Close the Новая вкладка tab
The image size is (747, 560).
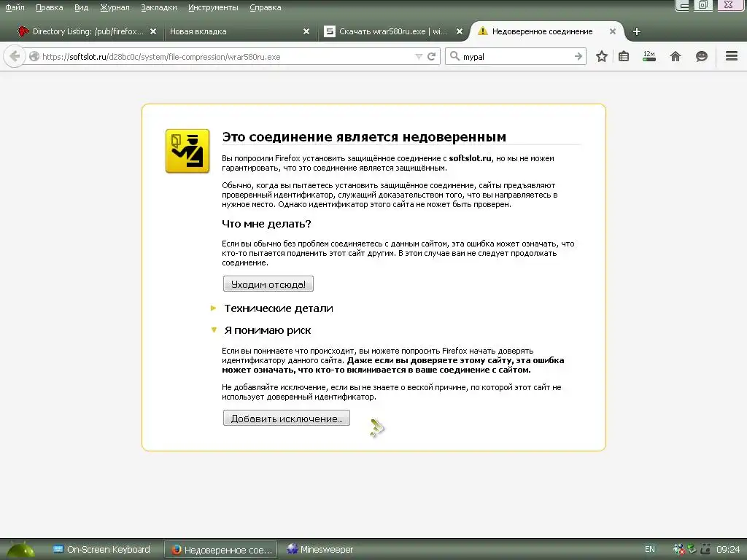tap(306, 31)
